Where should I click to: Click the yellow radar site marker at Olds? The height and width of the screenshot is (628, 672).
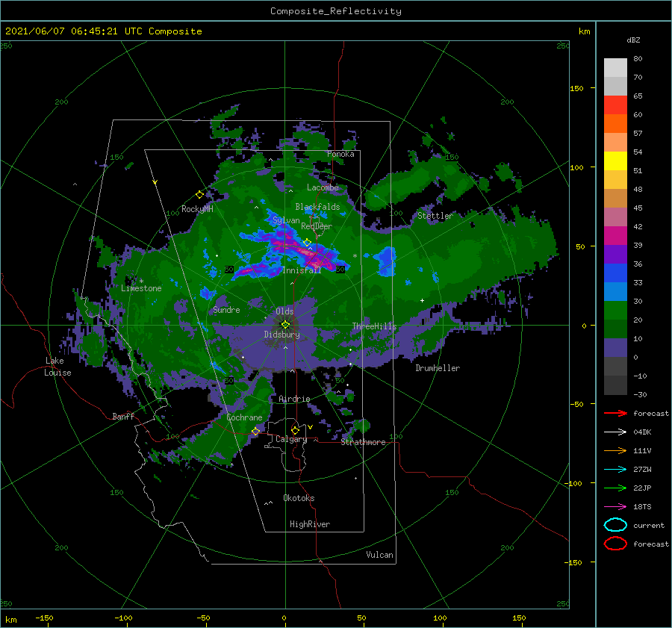tap(285, 325)
